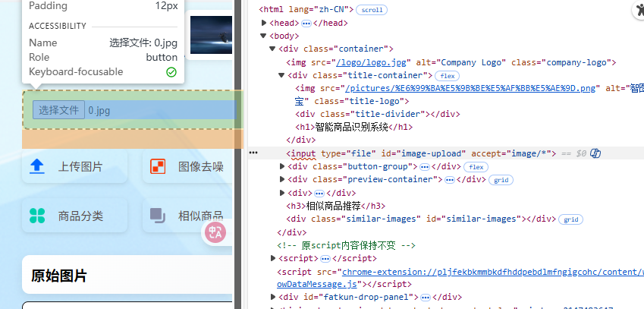644x309 pixels.
Task: Click the icon after the == $0 marker
Action: (595, 153)
